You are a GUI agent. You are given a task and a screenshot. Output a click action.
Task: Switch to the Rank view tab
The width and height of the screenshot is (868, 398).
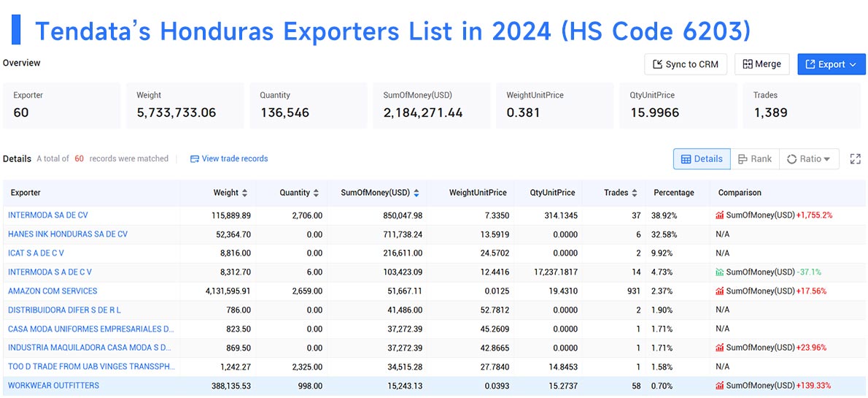755,159
